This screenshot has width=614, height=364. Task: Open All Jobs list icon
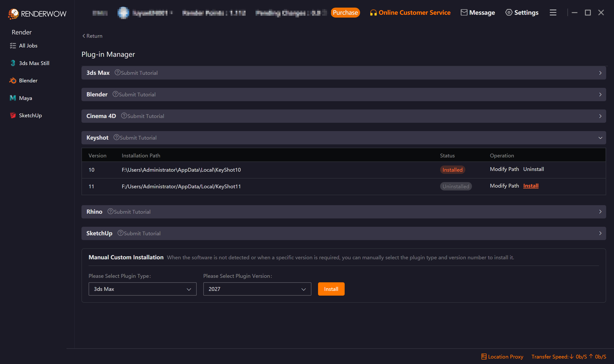click(x=13, y=46)
